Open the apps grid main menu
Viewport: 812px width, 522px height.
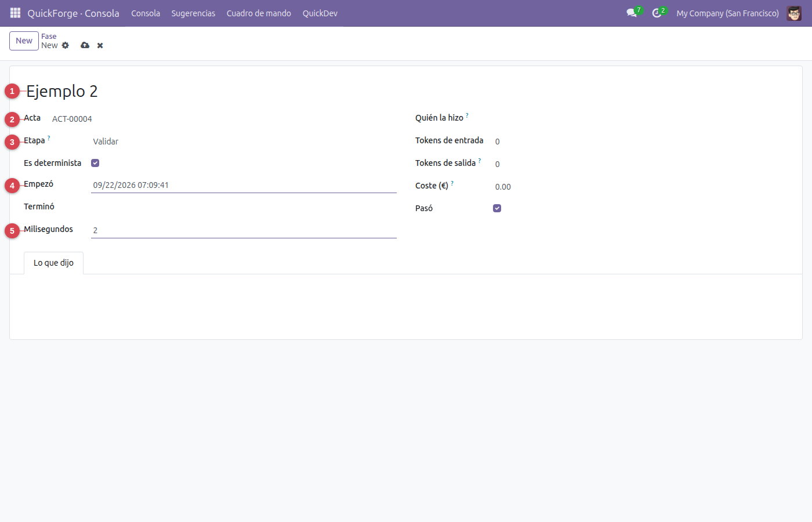tap(15, 13)
